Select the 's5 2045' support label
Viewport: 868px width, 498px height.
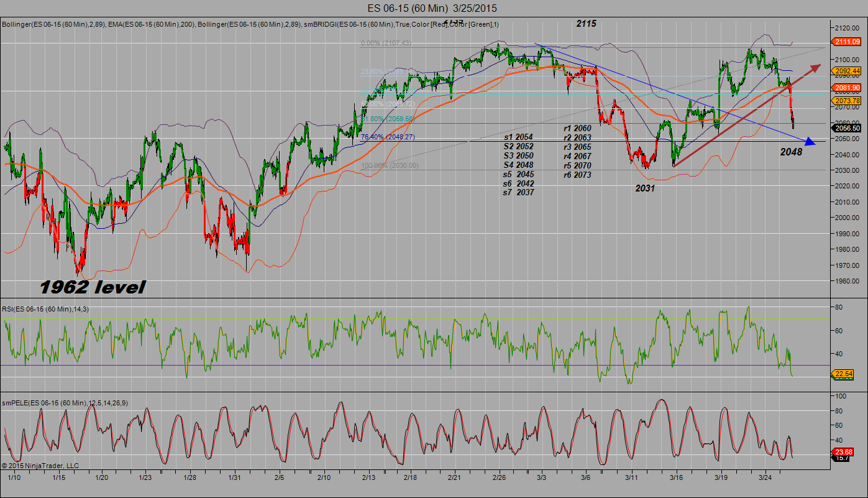pos(518,174)
